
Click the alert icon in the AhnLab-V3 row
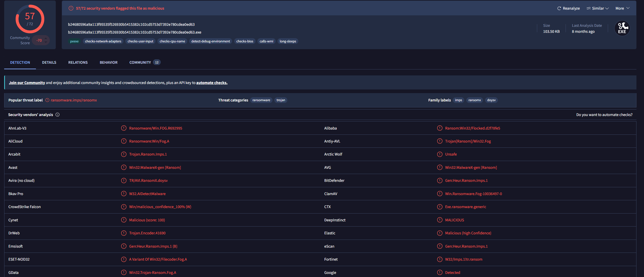(124, 128)
